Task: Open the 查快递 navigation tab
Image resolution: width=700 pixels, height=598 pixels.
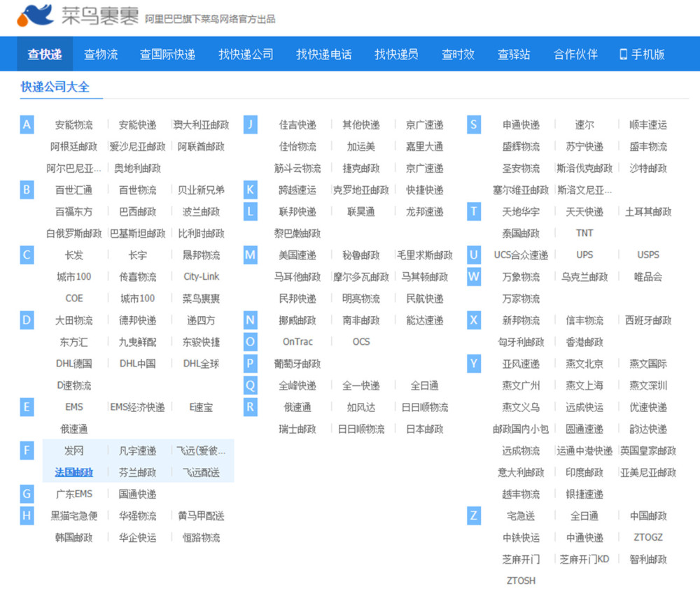Action: (45, 55)
